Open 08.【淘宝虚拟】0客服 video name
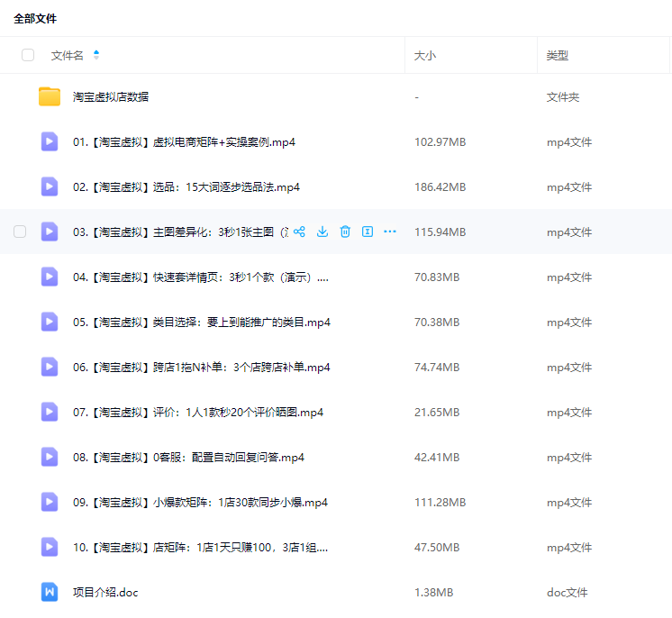The height and width of the screenshot is (618, 672). click(x=188, y=457)
